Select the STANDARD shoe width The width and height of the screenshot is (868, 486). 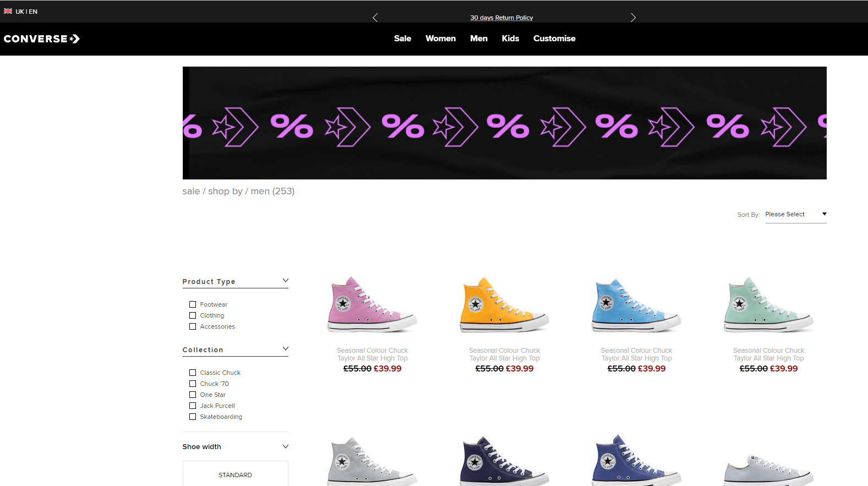(236, 474)
